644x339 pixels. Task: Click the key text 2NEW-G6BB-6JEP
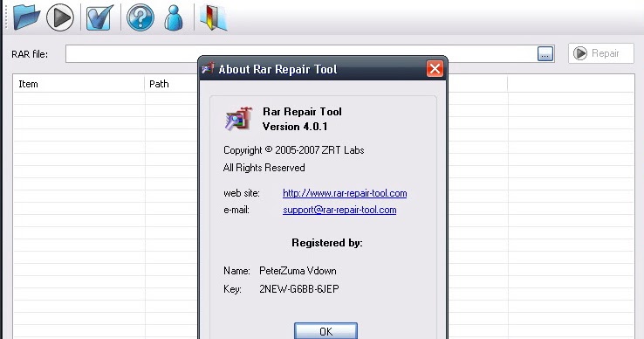tap(299, 289)
